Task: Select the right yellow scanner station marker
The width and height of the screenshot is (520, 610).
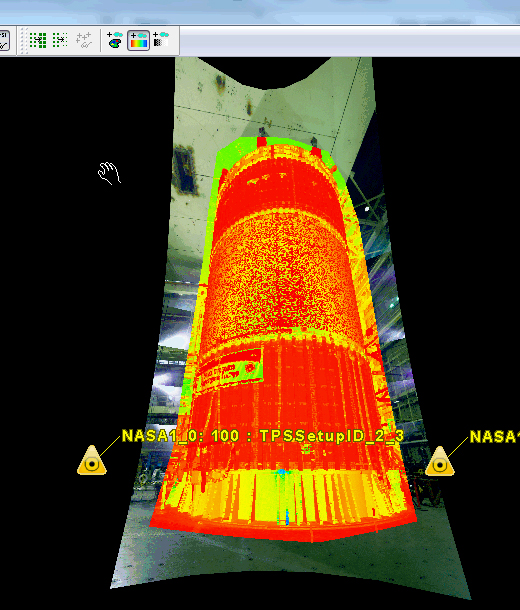Action: click(x=440, y=462)
